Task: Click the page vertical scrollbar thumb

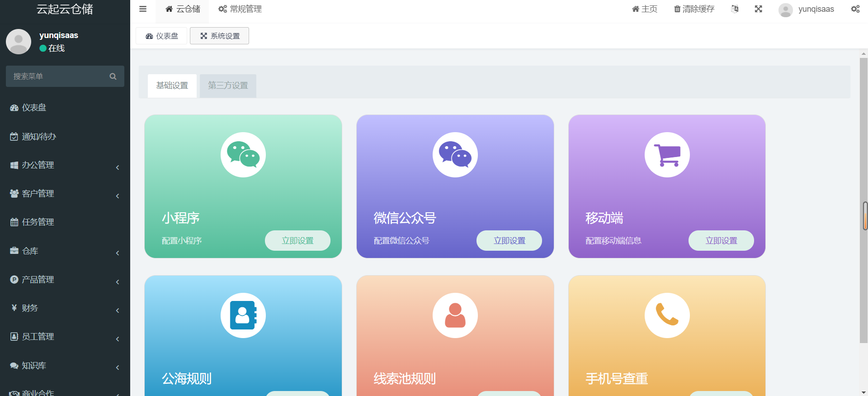Action: pyautogui.click(x=863, y=200)
